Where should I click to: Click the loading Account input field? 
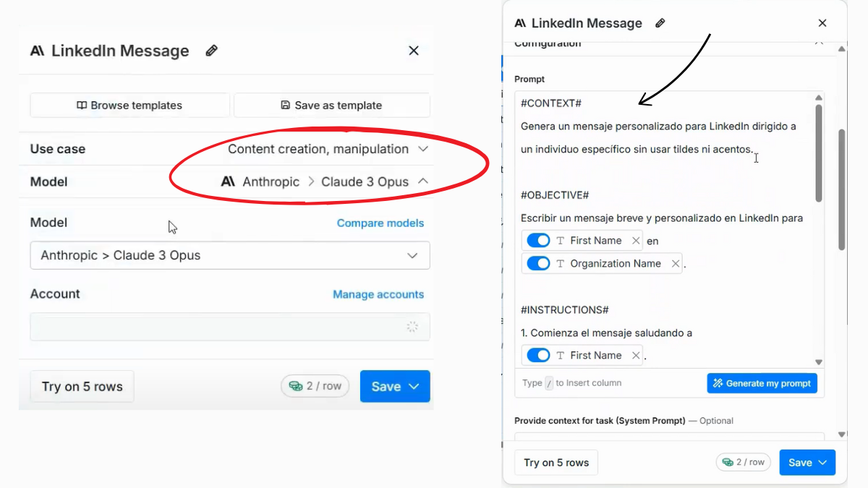pos(230,327)
